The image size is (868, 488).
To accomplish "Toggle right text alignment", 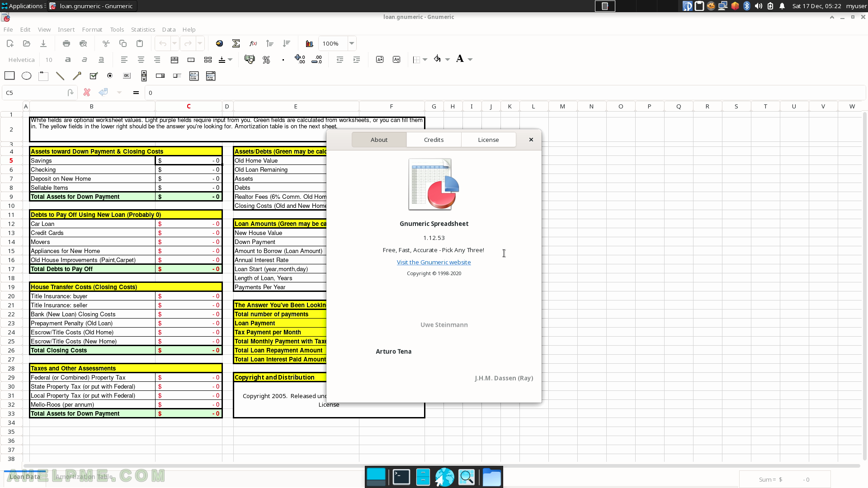I will tap(157, 59).
